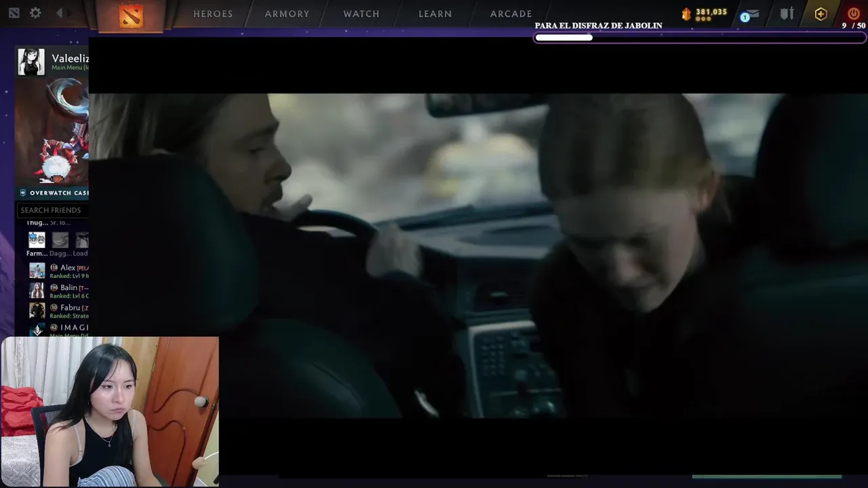
Task: Focus the Search Friends field
Action: point(52,210)
